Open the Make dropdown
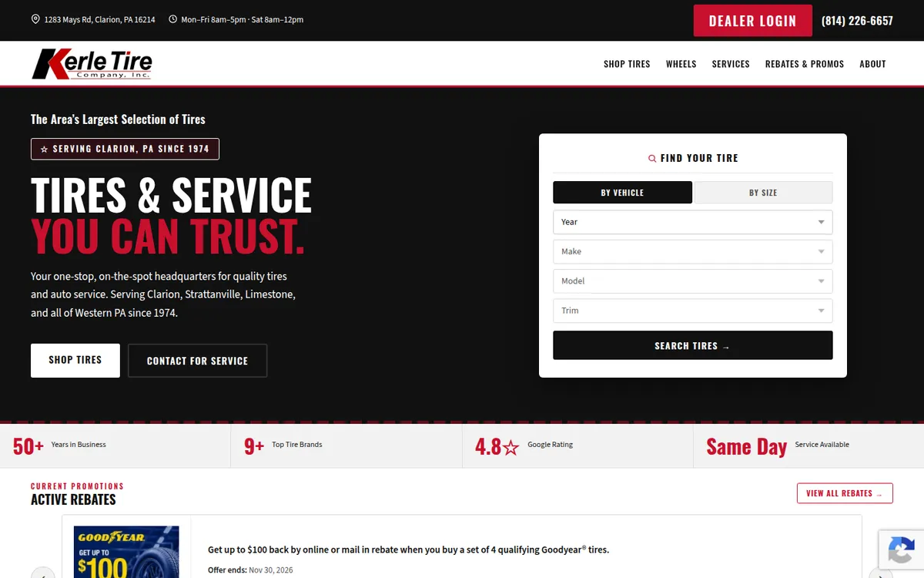The height and width of the screenshot is (578, 924). click(x=692, y=251)
